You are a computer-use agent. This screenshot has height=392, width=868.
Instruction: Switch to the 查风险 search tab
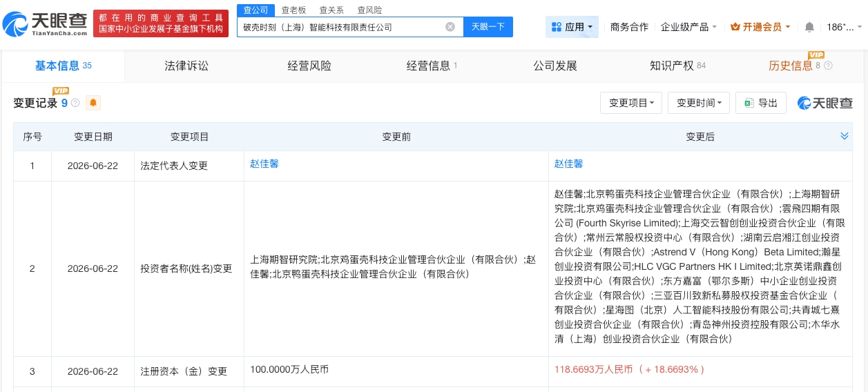[369, 10]
